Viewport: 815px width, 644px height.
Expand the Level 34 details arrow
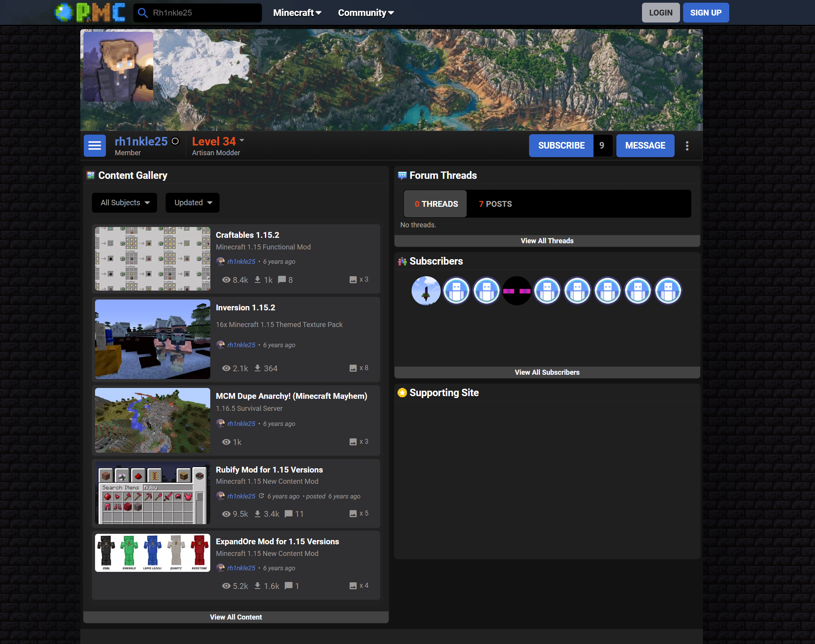pos(242,140)
